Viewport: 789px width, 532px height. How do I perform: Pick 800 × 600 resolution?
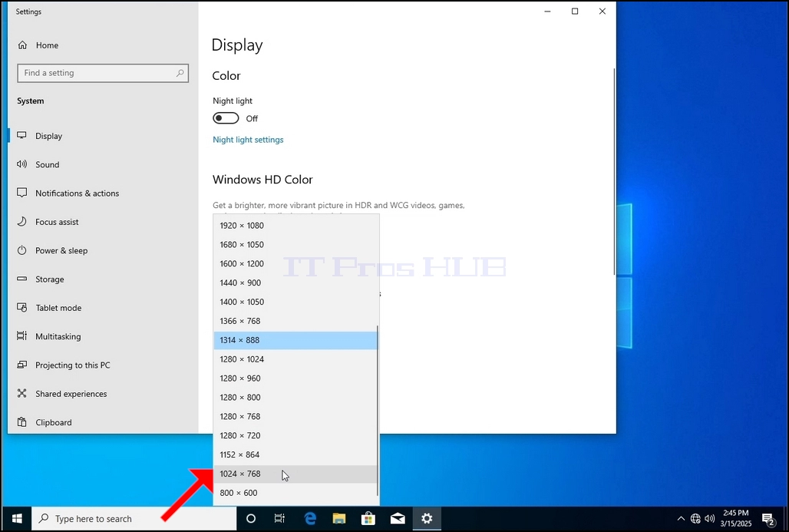click(x=295, y=493)
